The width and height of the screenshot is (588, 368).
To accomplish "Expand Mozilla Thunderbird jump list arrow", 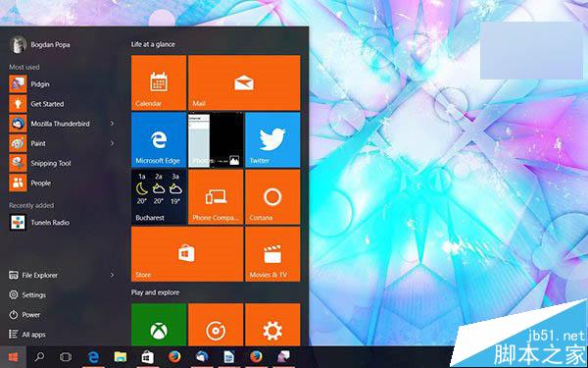I will point(112,124).
